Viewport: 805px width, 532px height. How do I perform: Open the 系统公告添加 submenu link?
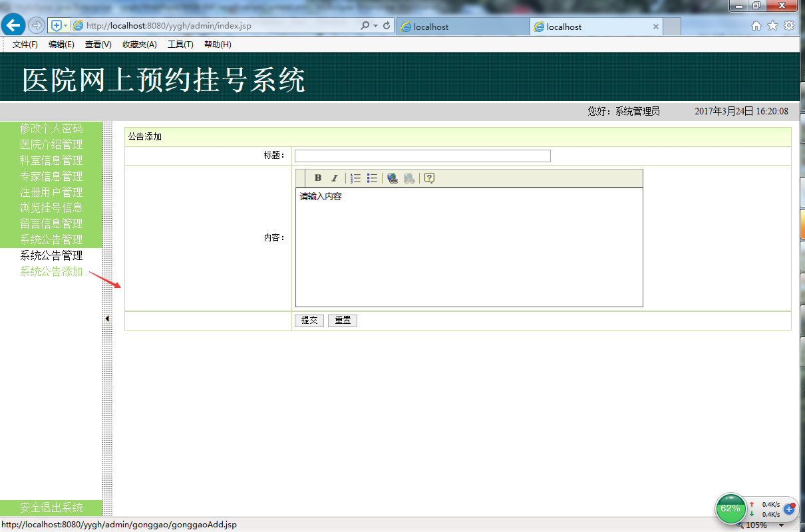click(x=51, y=271)
